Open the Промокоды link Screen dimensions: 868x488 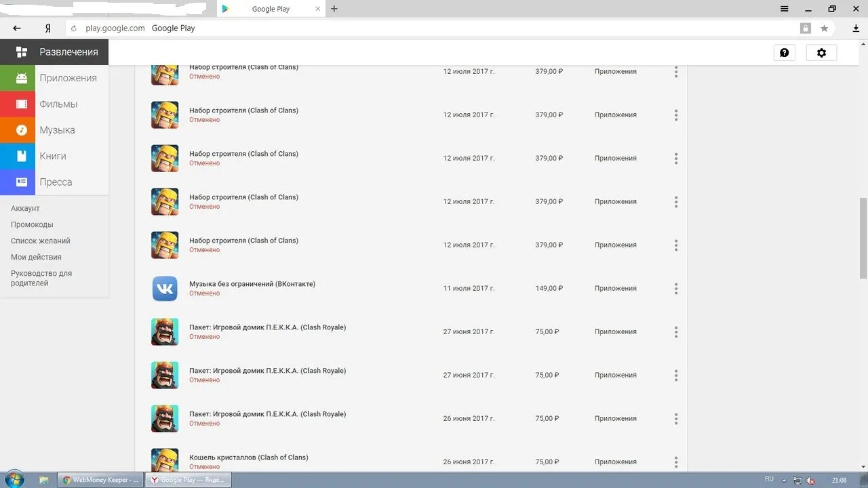point(32,224)
